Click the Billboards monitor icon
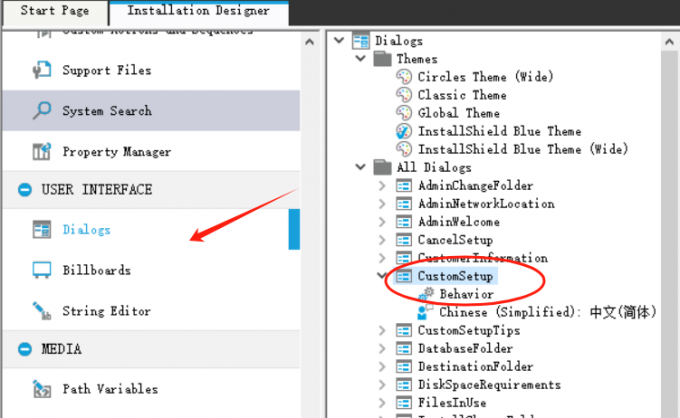Screen dimensions: 680x418 pyautogui.click(x=42, y=270)
